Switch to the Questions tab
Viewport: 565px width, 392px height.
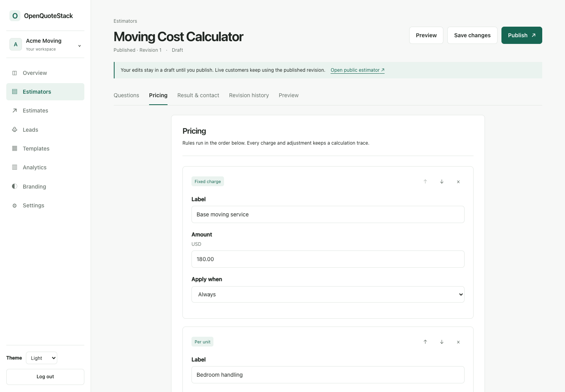tap(126, 95)
